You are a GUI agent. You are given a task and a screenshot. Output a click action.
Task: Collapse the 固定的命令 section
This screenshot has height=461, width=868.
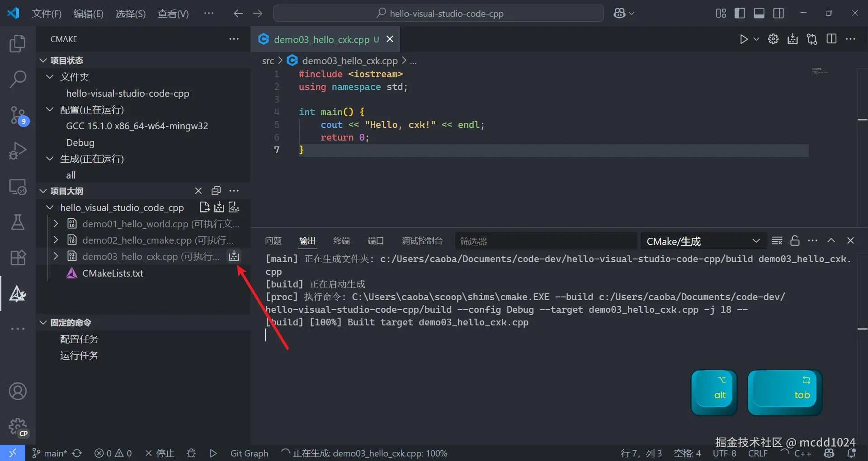43,322
